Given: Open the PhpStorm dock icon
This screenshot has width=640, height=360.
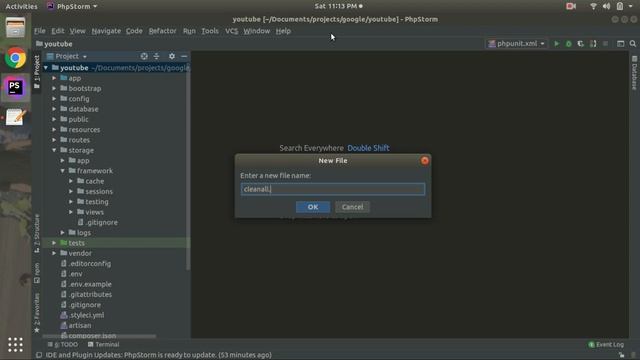Looking at the screenshot, I should pos(15,87).
